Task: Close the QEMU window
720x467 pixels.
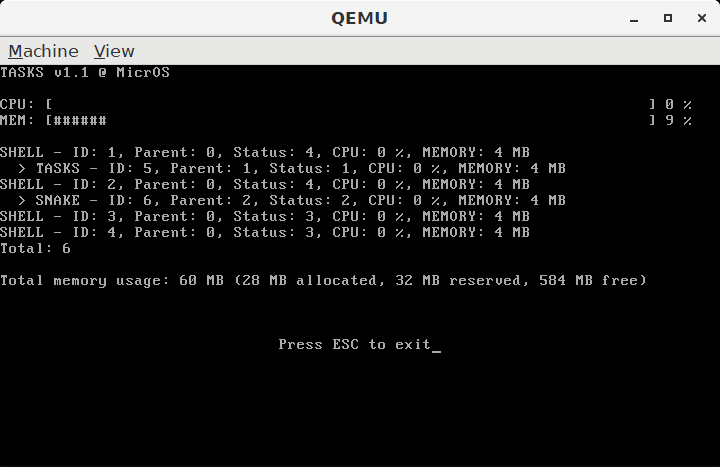Action: [x=702, y=18]
